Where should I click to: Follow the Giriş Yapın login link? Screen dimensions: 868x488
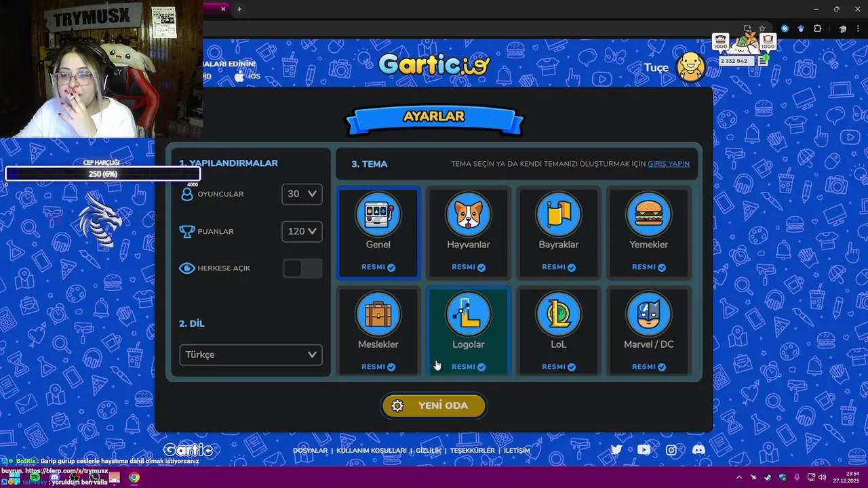pos(669,164)
